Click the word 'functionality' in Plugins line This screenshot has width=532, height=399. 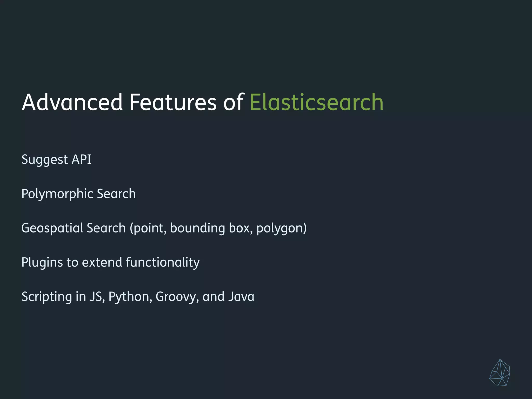pos(163,262)
